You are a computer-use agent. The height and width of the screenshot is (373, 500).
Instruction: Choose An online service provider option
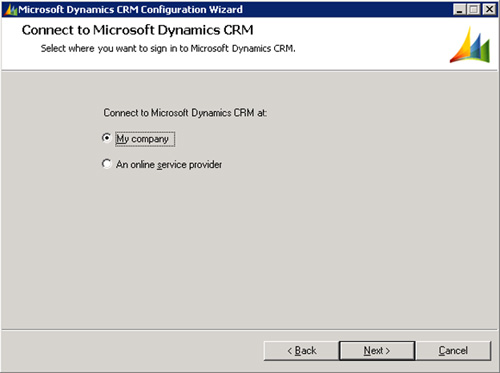tap(107, 164)
